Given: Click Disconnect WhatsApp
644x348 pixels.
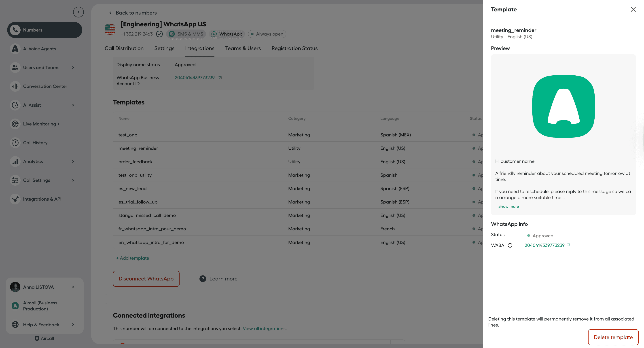Looking at the screenshot, I should pos(146,278).
